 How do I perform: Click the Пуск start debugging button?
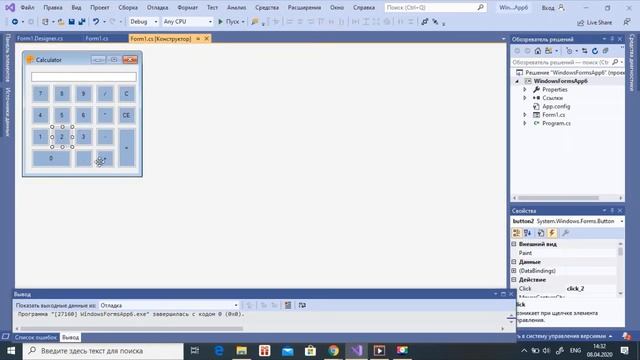(231, 22)
